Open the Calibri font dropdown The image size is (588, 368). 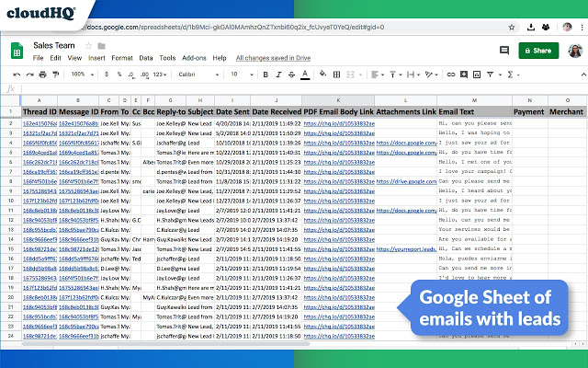(x=197, y=74)
